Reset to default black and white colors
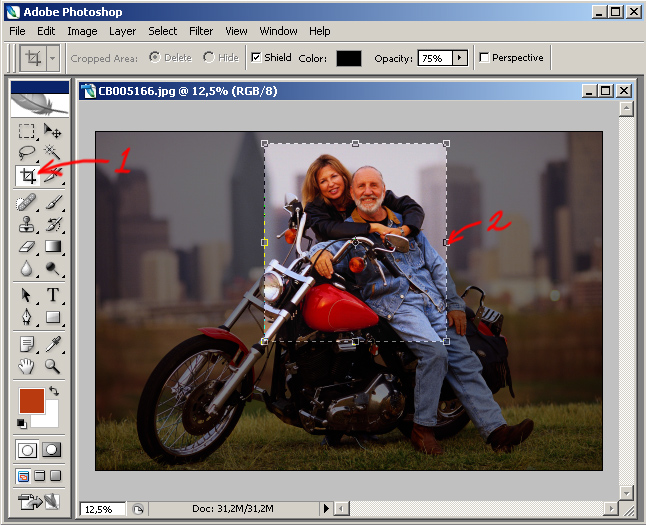 pyautogui.click(x=21, y=423)
